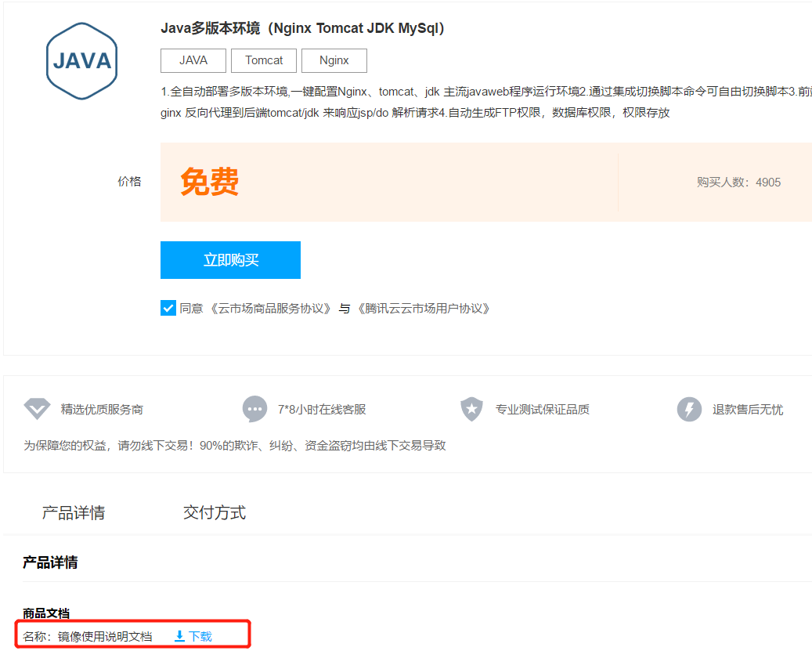Click the hexagonal JAVA product logo
Viewport: 812px width, 669px height.
pos(81,60)
